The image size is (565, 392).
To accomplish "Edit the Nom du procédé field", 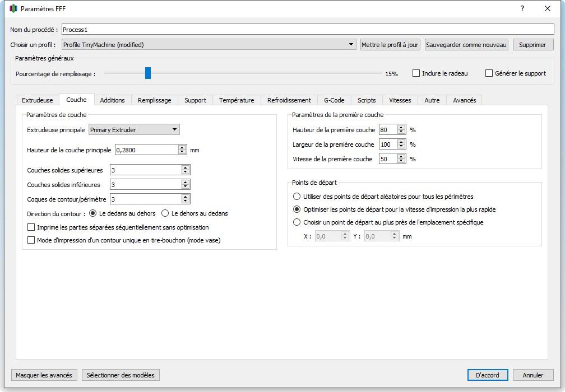I will coord(308,30).
